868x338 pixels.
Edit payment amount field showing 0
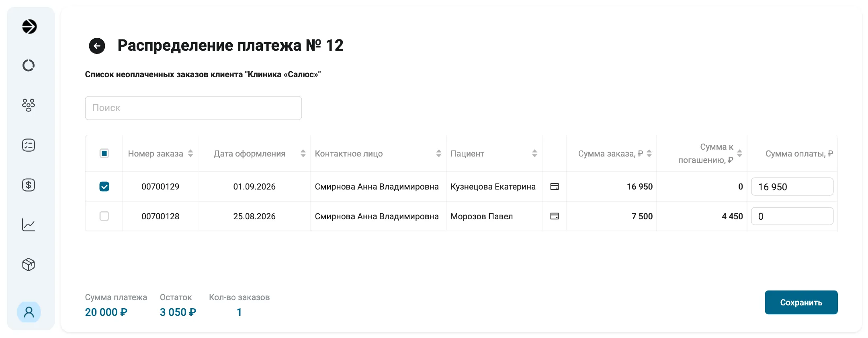coord(792,216)
